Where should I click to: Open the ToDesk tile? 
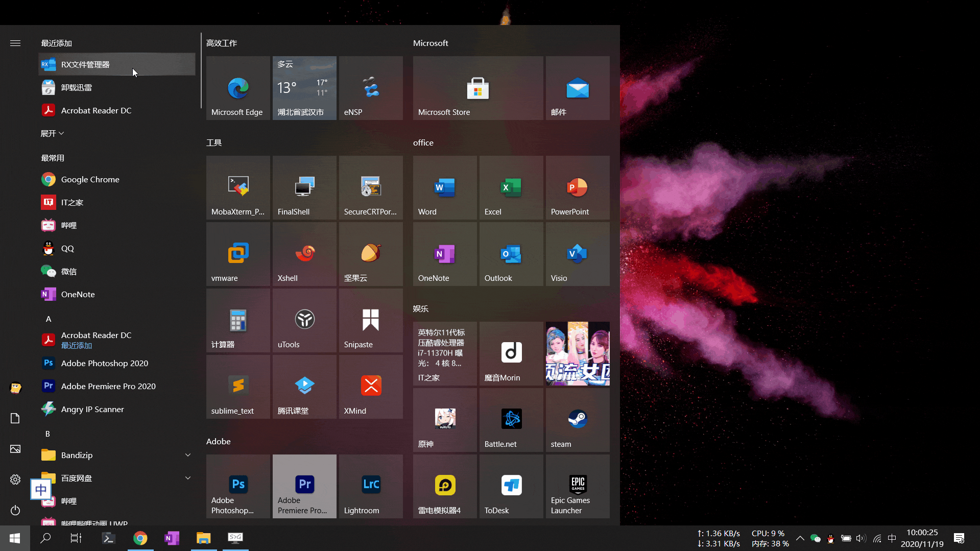[x=511, y=486]
